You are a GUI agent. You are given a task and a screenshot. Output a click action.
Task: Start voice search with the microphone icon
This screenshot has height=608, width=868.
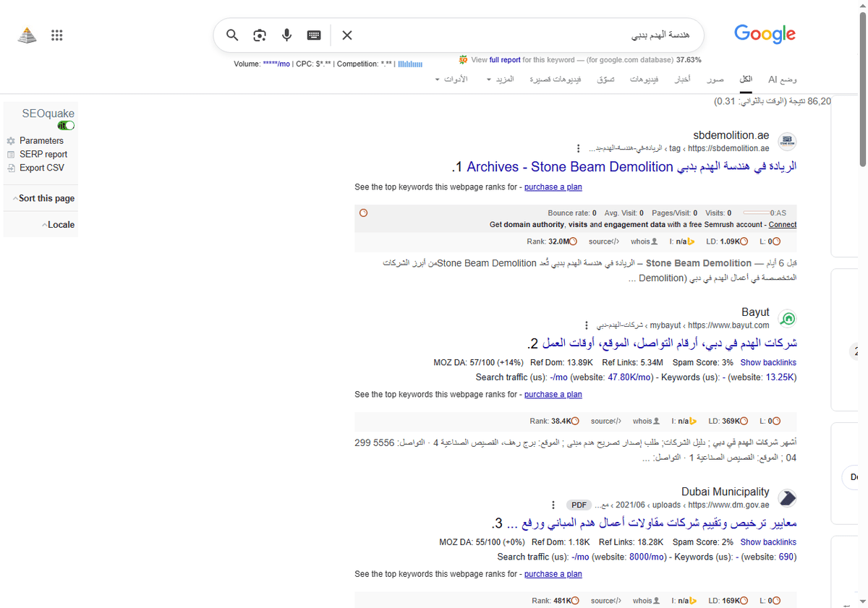(x=286, y=35)
